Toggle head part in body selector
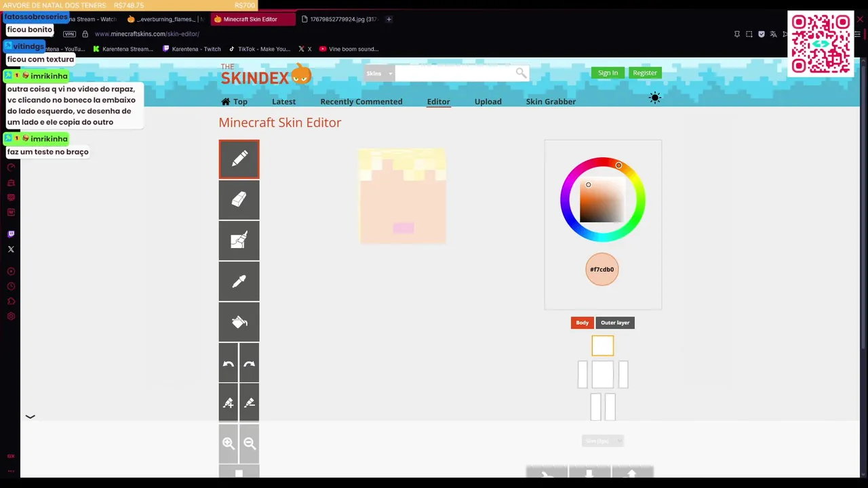 602,346
